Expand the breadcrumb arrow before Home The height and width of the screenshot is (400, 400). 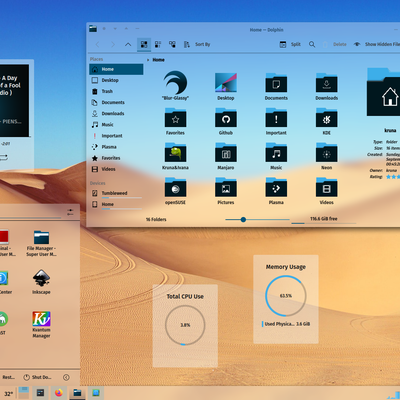click(x=148, y=60)
